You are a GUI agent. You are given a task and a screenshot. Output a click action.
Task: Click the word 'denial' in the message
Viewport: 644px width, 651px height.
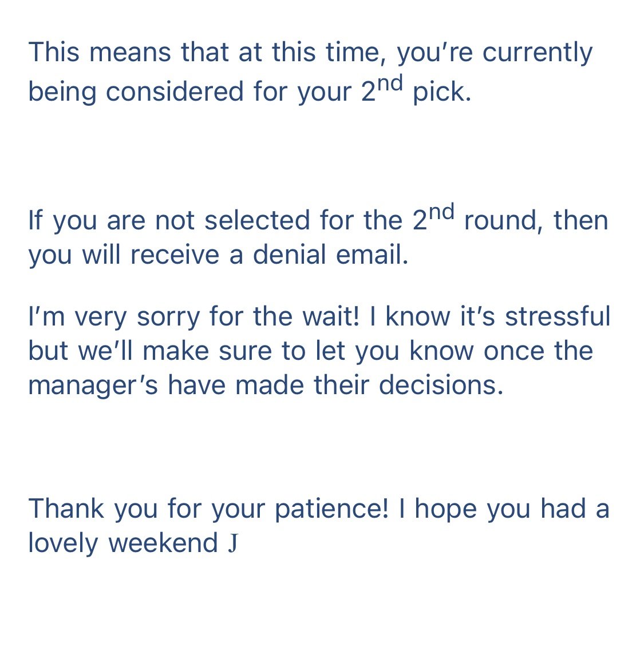click(x=289, y=255)
